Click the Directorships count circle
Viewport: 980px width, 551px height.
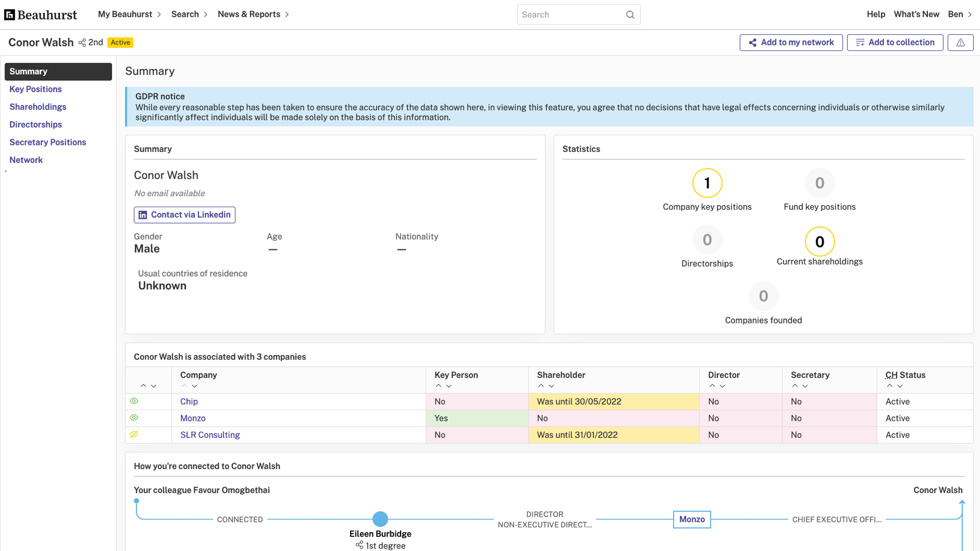click(707, 239)
